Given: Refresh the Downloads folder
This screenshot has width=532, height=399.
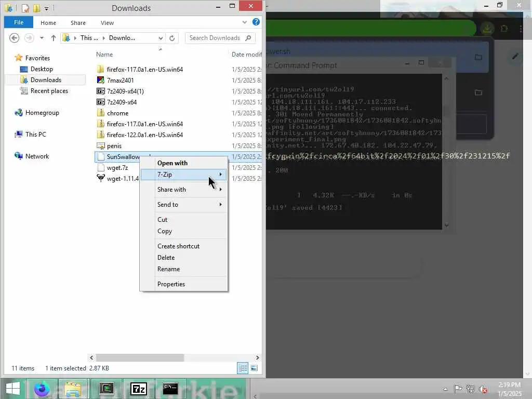Looking at the screenshot, I should coord(172,38).
